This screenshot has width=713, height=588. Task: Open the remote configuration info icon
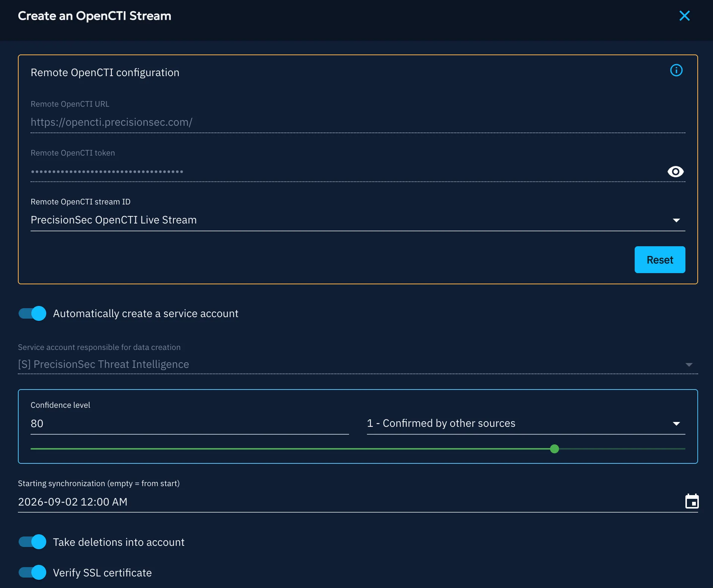(676, 70)
